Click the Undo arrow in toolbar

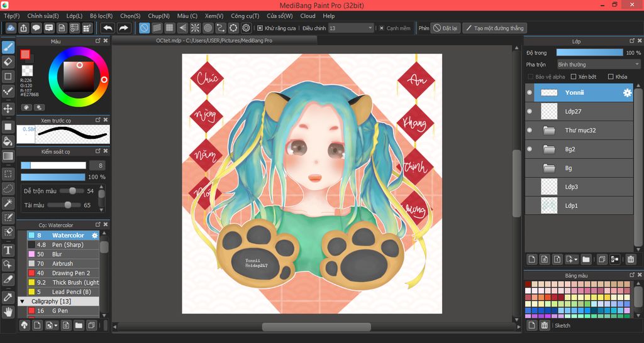pyautogui.click(x=108, y=28)
